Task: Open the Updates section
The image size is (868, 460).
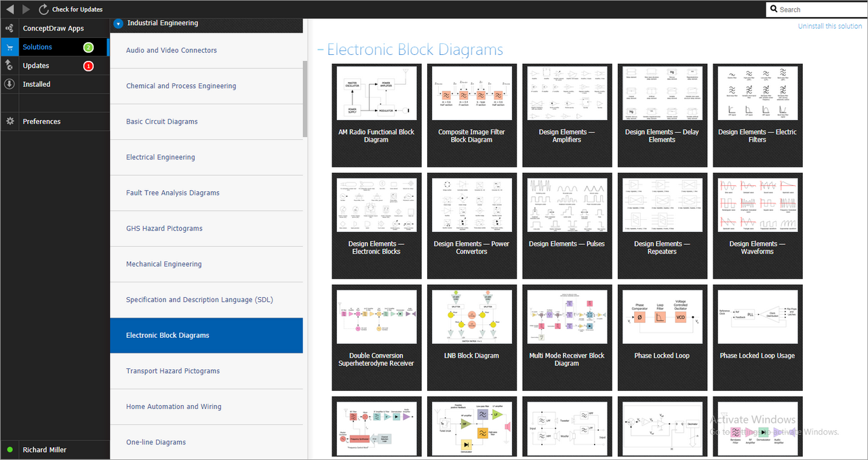Action: click(x=36, y=66)
